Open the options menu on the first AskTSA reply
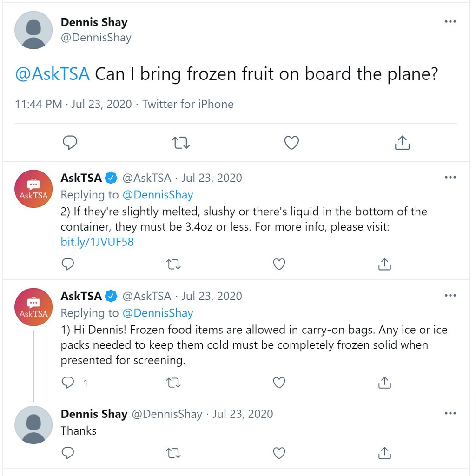476x476 pixels. tap(450, 177)
